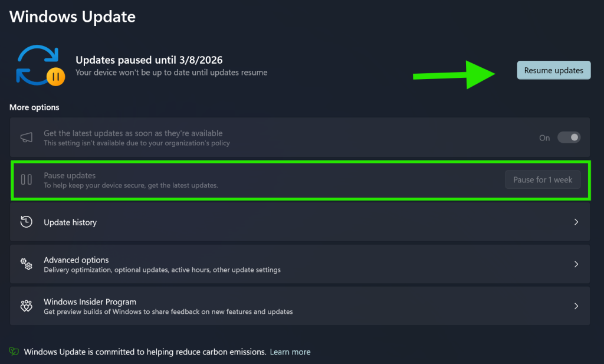The width and height of the screenshot is (604, 364).
Task: Click the Advanced options gears icon
Action: [27, 264]
